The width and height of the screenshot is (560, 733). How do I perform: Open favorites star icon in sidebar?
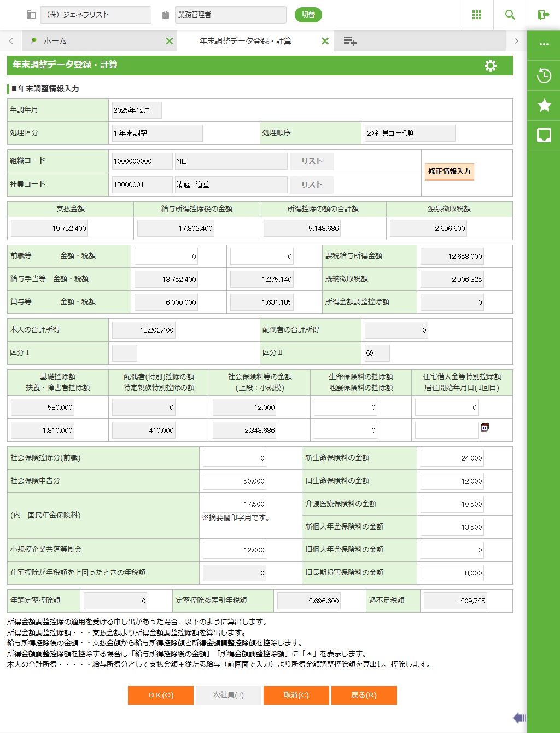[544, 105]
